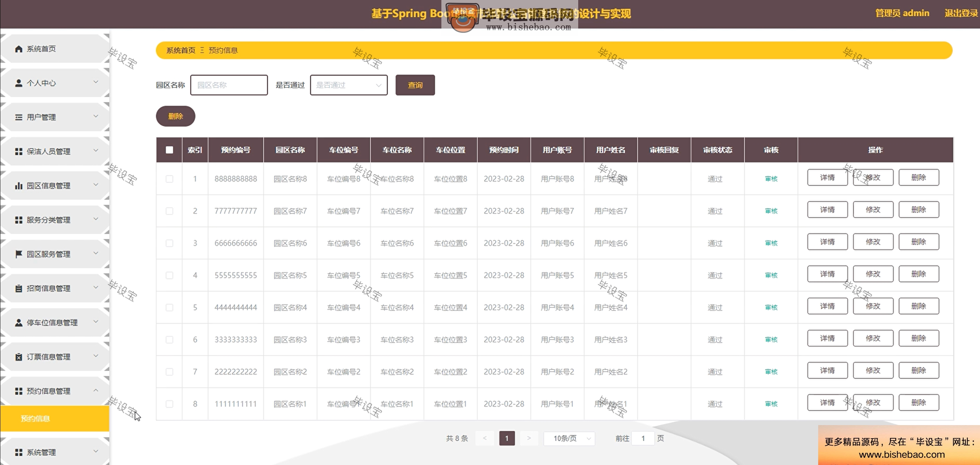
Task: Click 修改 for row 3333333333
Action: click(x=873, y=338)
